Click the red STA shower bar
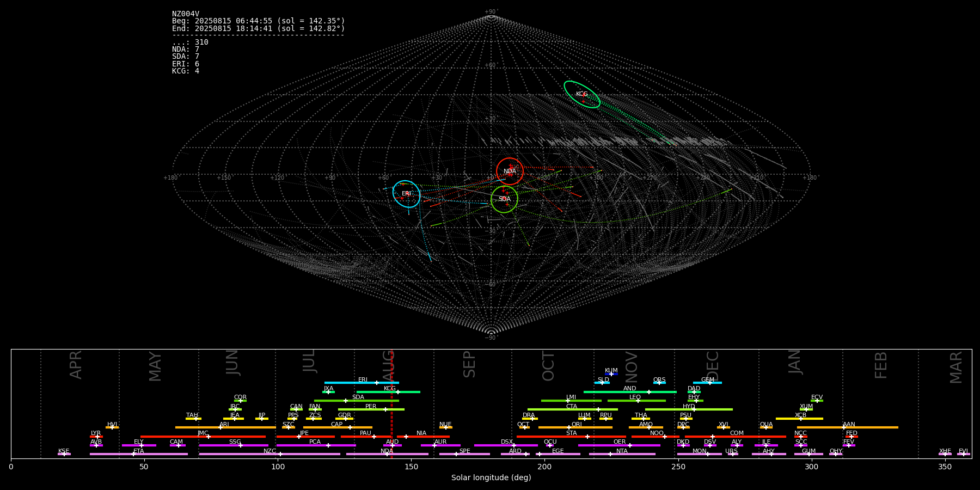Screen dimensions: 980x490 pos(571,437)
